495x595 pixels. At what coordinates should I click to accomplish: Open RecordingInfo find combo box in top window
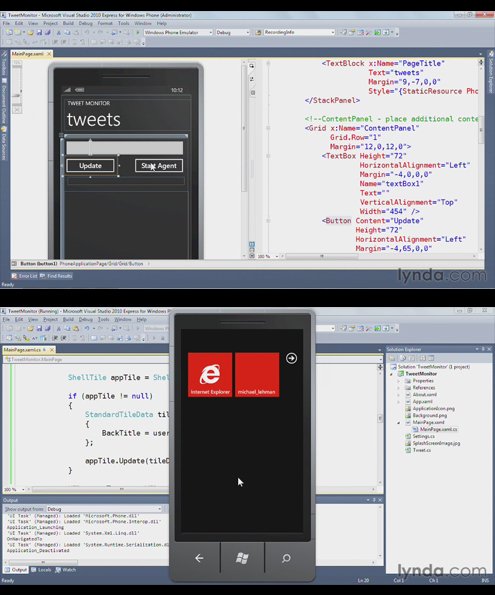[x=299, y=33]
